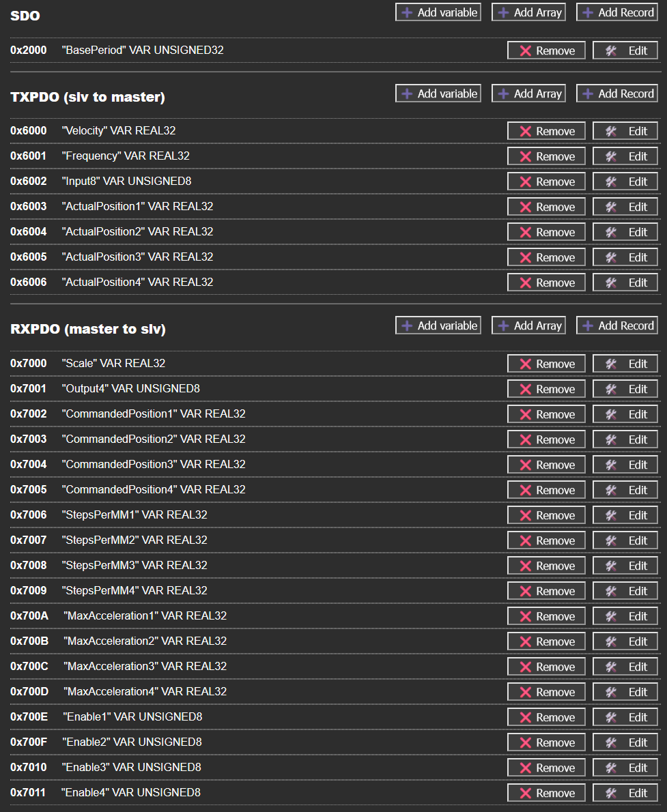Screen dimensions: 667x812
Task: Click tools icon for CommandedPosition2 row
Action: pos(611,439)
